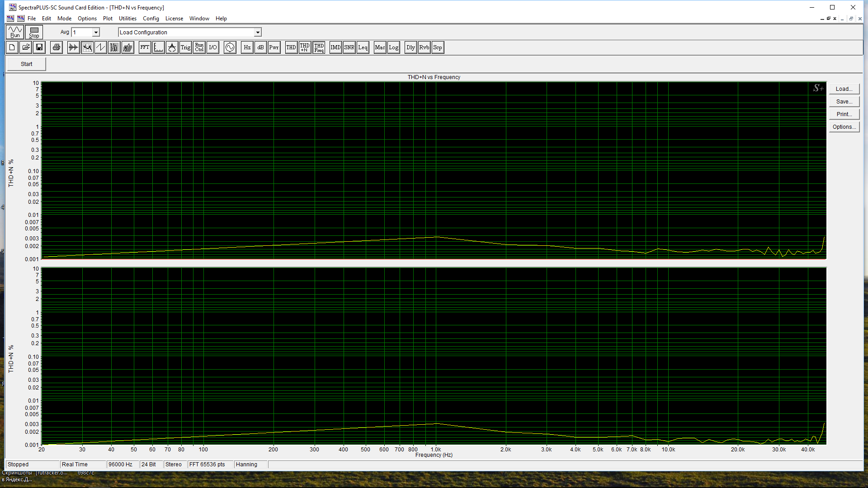Toggle the spectrum view button
Screen dimensions: 868x488
(87, 47)
